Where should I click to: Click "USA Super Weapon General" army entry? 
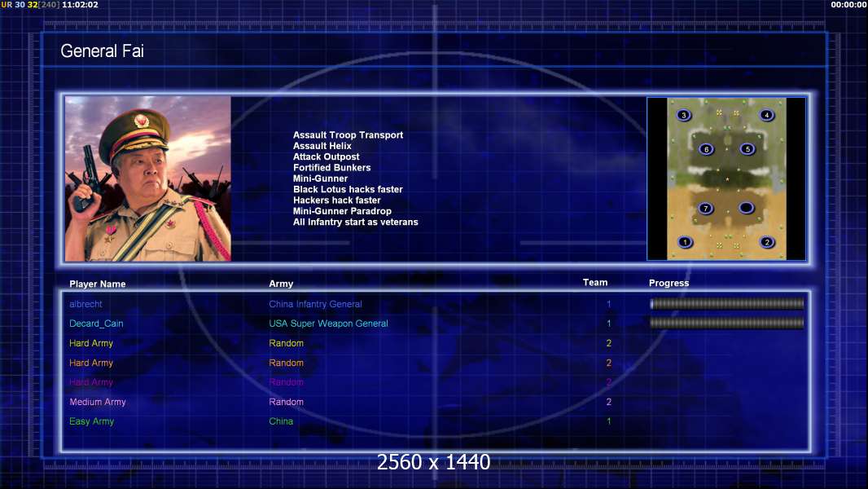(328, 324)
